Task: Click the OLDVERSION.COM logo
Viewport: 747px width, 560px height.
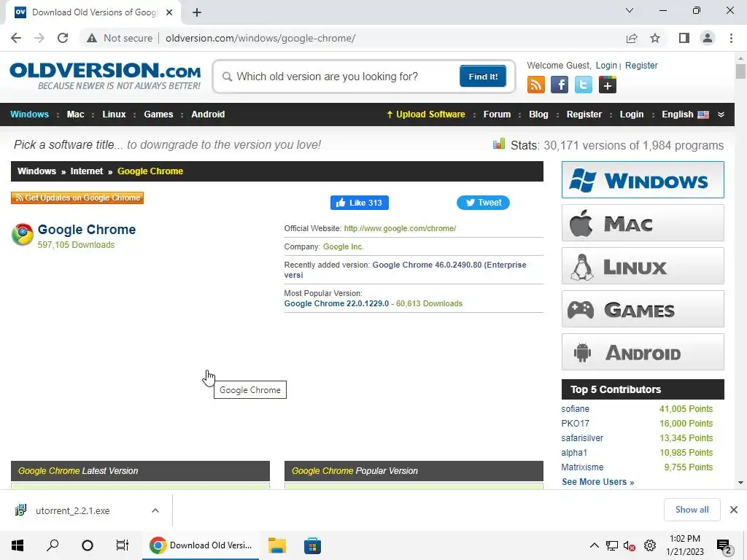Action: (x=105, y=76)
